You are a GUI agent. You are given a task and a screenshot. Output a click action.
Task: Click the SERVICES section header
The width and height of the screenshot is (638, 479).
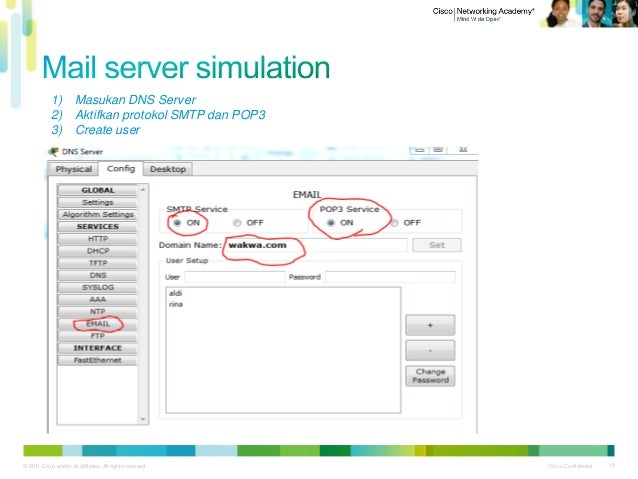pos(98,226)
